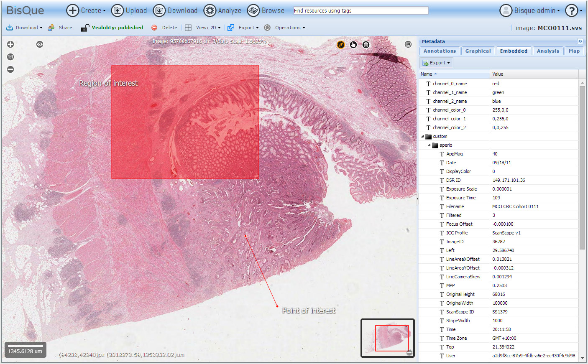
Task: Toggle annotation visibility eye icon
Action: pyautogui.click(x=40, y=44)
